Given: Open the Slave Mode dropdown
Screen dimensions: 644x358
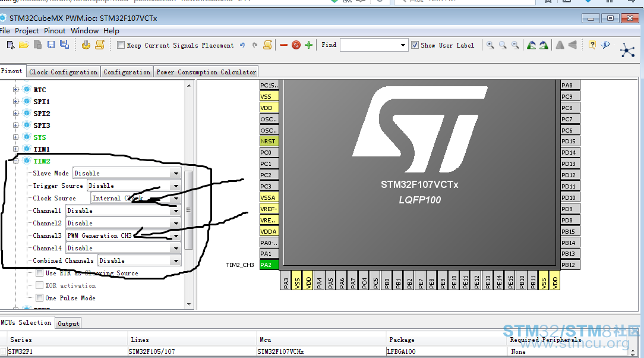Looking at the screenshot, I should (x=176, y=174).
